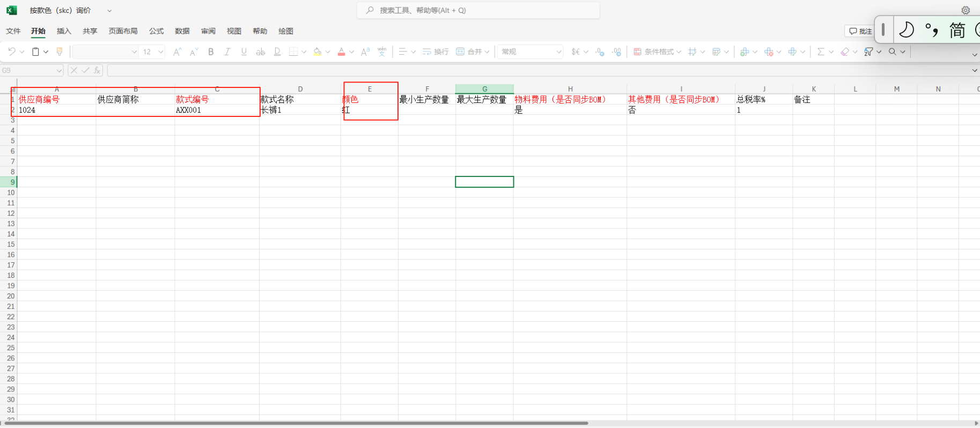The width and height of the screenshot is (980, 428).
Task: Expand the 常规 number format dropdown
Action: (x=558, y=51)
